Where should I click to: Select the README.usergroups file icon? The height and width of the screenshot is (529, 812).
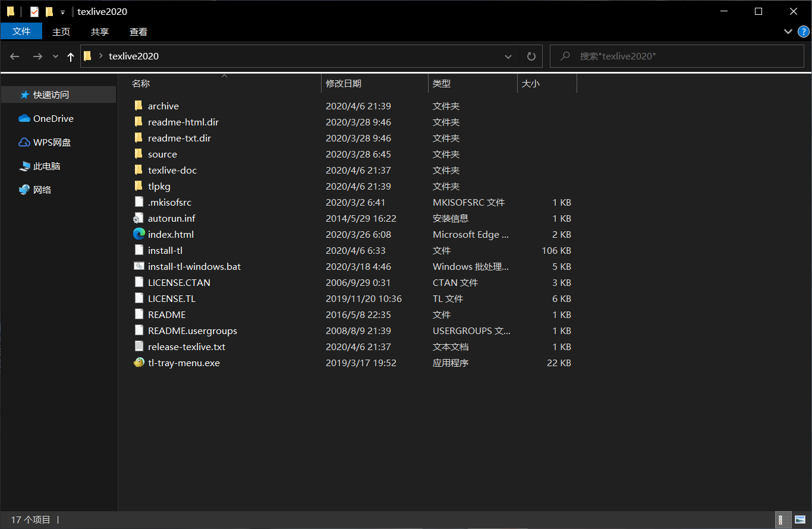pos(139,330)
